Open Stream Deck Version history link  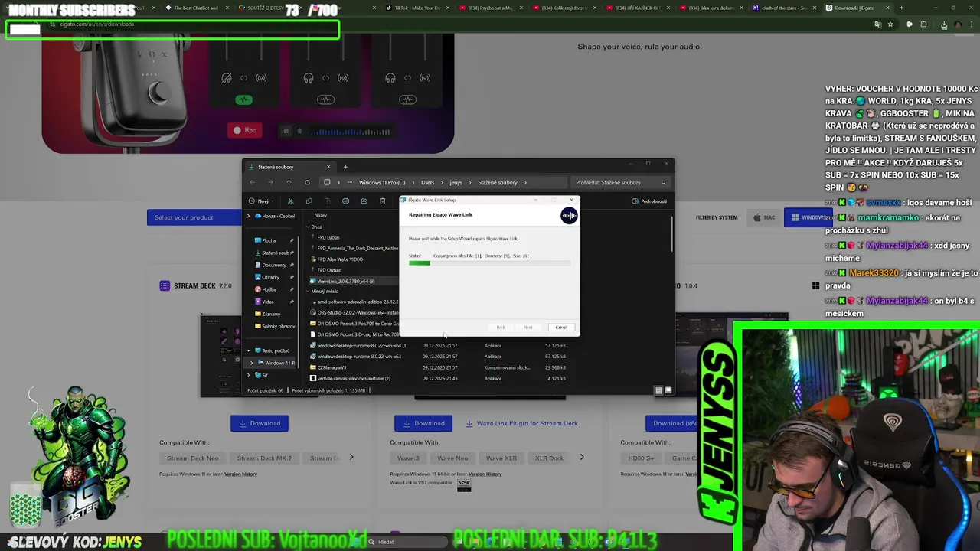coord(240,474)
